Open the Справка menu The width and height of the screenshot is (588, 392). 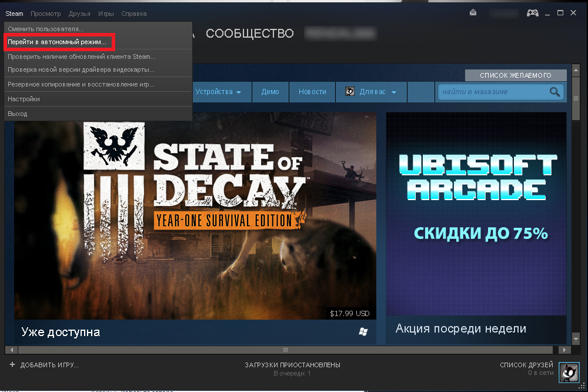click(x=134, y=14)
